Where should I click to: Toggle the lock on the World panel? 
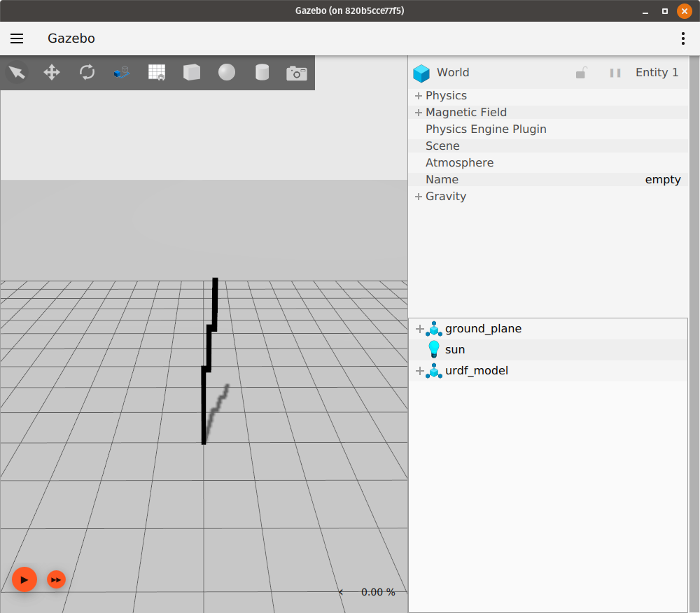pyautogui.click(x=581, y=73)
